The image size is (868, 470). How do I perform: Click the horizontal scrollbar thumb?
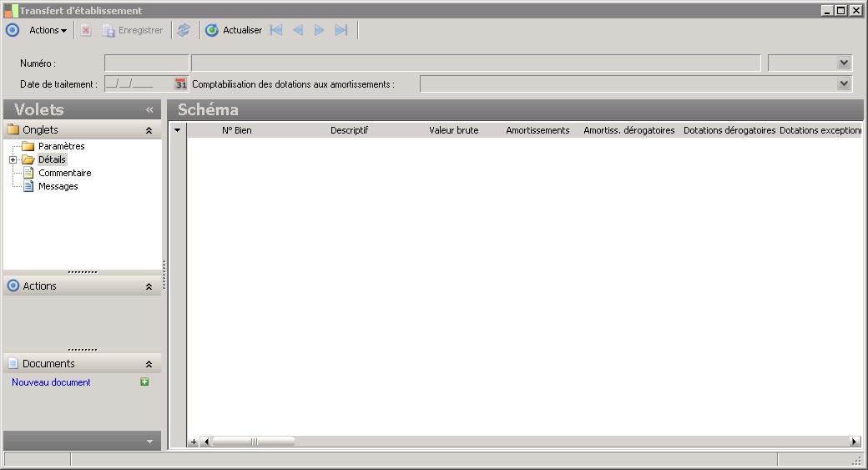point(254,442)
